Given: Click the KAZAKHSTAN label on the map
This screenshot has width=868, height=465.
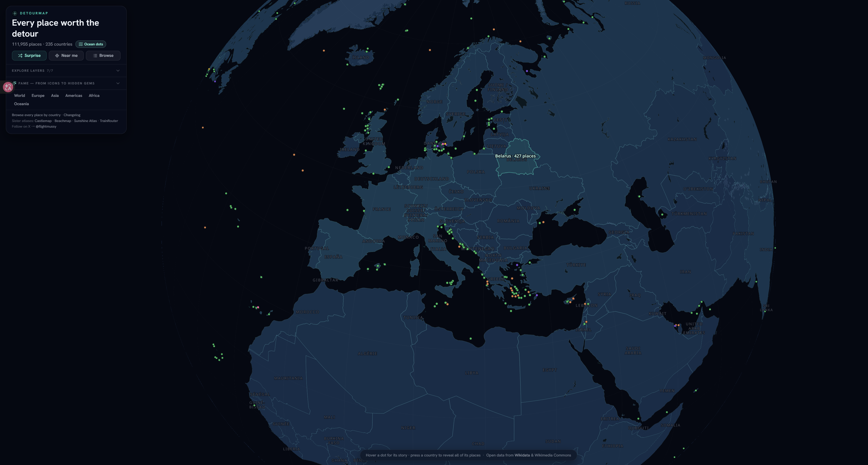Looking at the screenshot, I should click(682, 139).
